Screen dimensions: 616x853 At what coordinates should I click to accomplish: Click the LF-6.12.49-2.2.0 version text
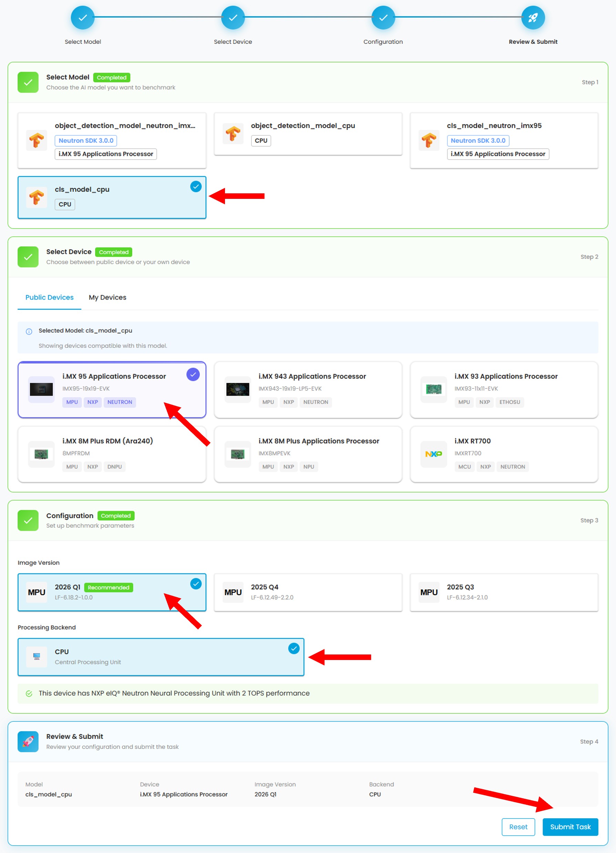pyautogui.click(x=272, y=597)
